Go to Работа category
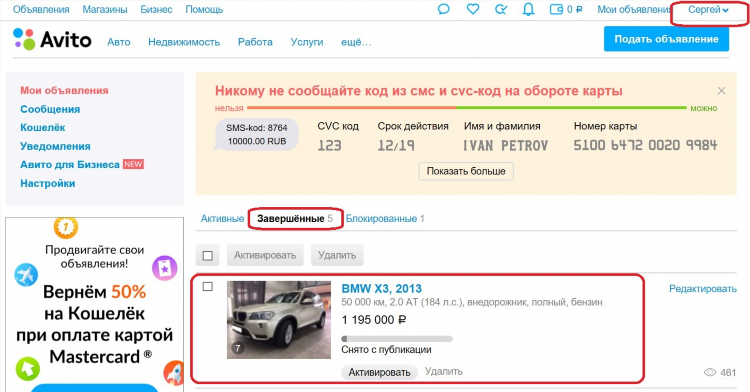This screenshot has height=392, width=750. click(x=255, y=42)
